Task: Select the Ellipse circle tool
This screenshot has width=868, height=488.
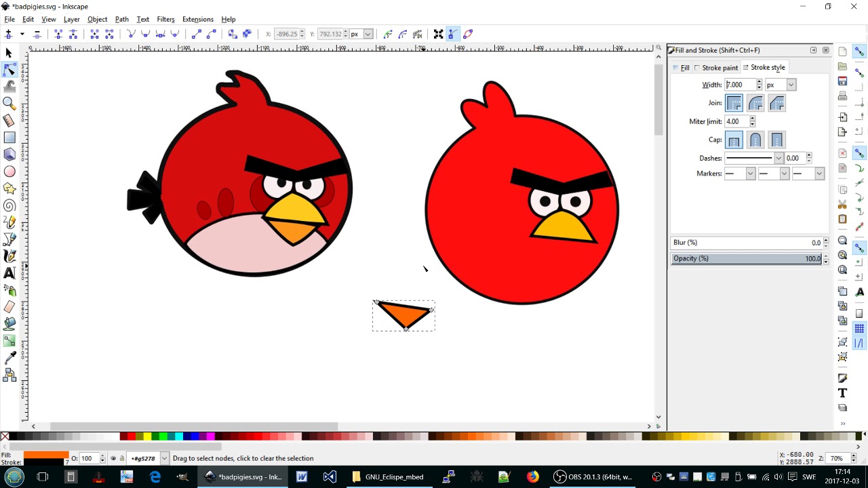Action: (9, 171)
